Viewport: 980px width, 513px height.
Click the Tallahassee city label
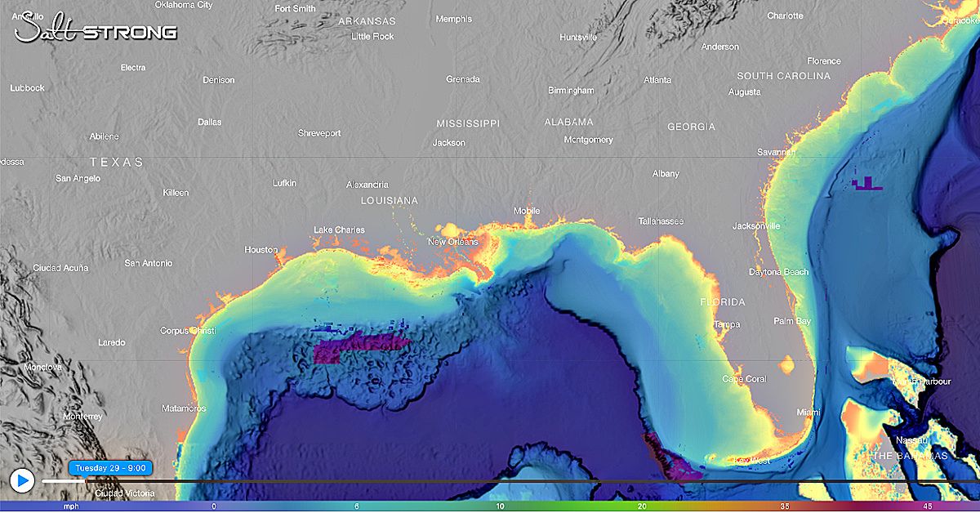coord(661,221)
